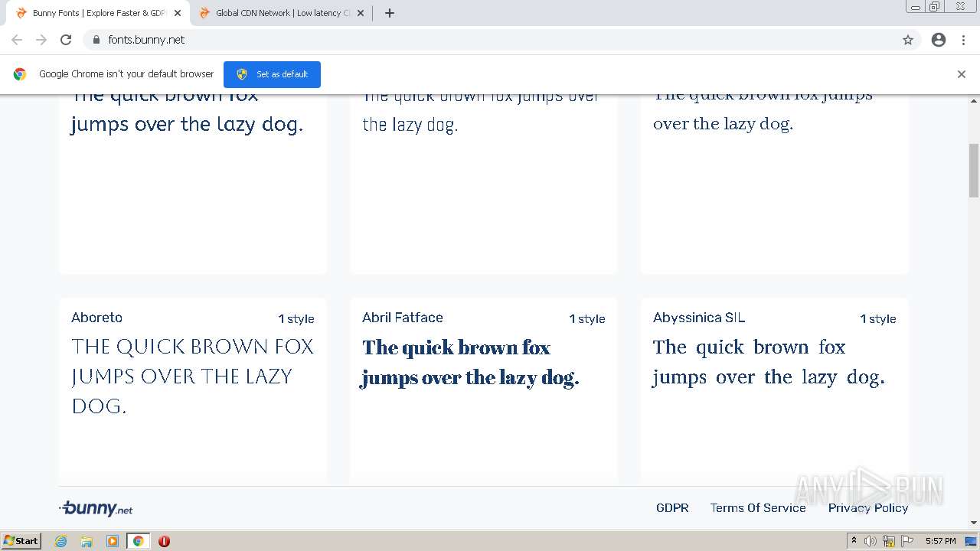Click the address bar with fonts.bunny.net
Screen dimensions: 980x551
[x=501, y=40]
